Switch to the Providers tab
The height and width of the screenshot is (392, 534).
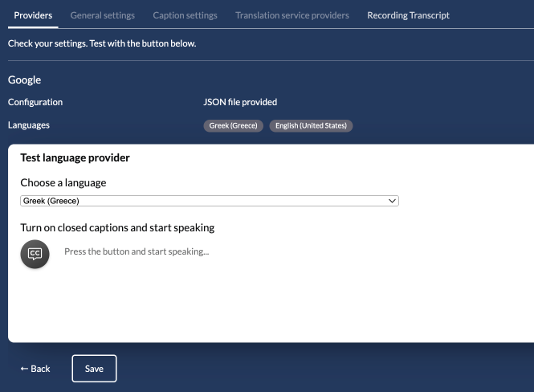tap(33, 15)
